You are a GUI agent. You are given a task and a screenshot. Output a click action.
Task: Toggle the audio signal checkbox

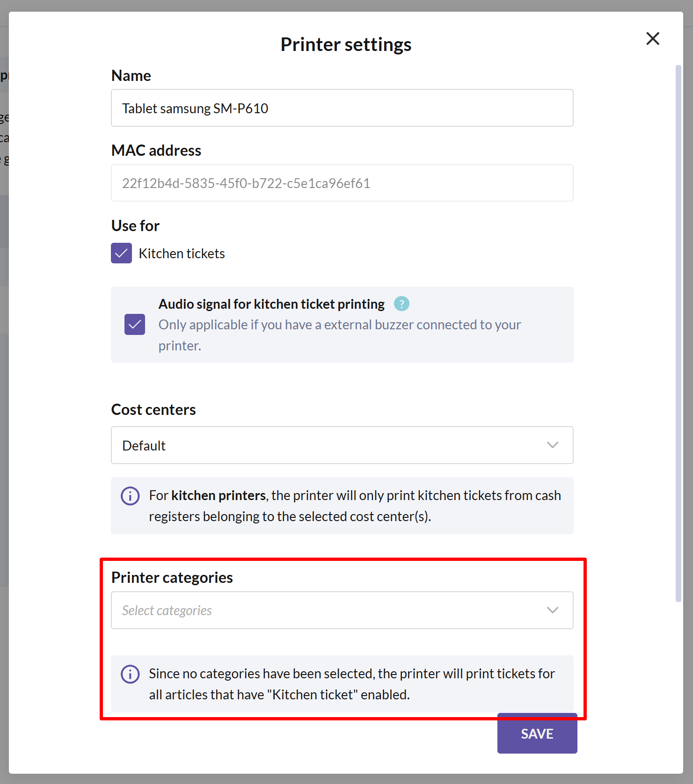135,325
